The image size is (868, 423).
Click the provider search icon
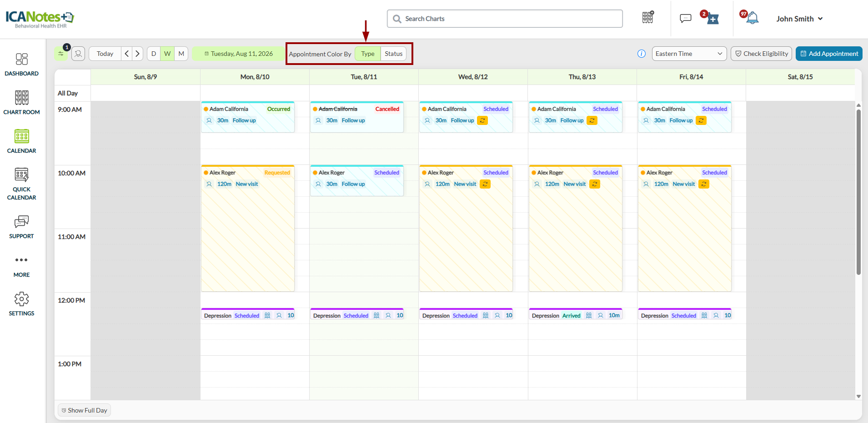pyautogui.click(x=78, y=54)
